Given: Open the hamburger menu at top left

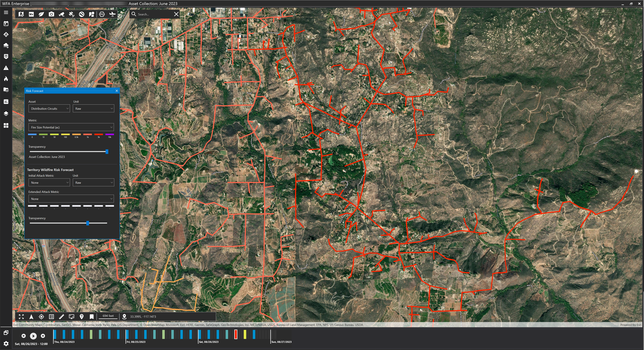Looking at the screenshot, I should tap(6, 13).
